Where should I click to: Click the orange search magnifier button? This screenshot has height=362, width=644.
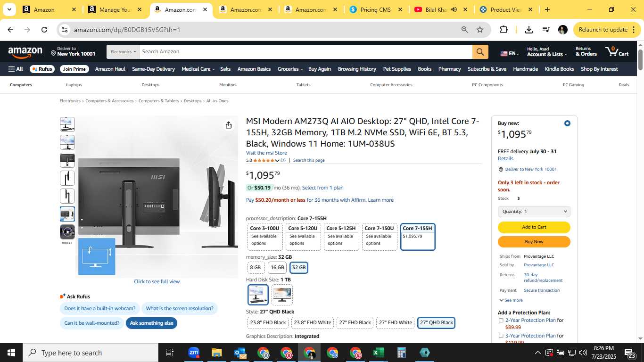(x=480, y=52)
